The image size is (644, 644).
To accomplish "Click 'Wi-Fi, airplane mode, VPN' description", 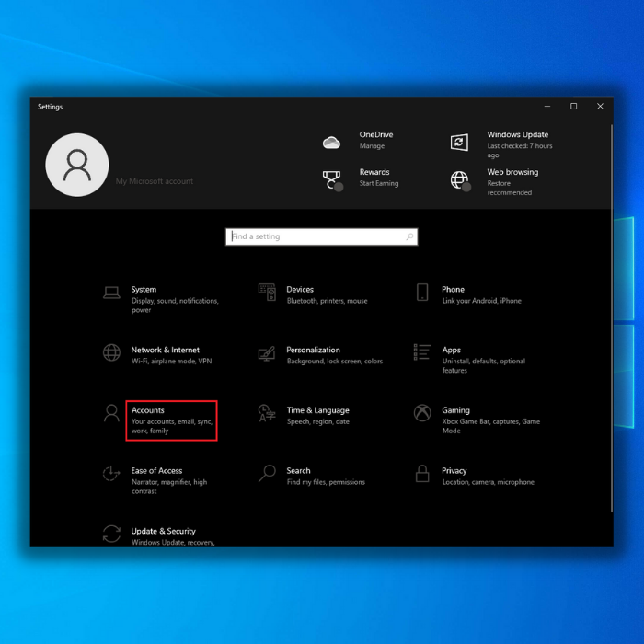I will (x=172, y=361).
